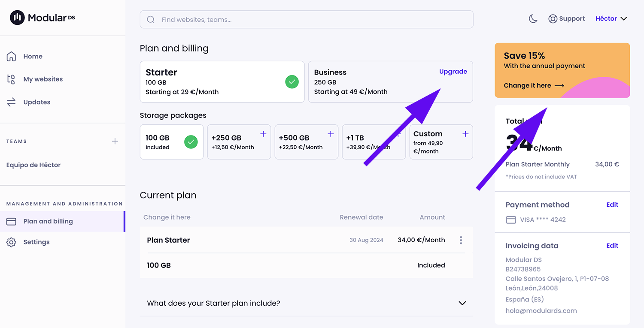Click the 34,00 €/Month amount in table
Image resolution: width=644 pixels, height=328 pixels.
(421, 240)
